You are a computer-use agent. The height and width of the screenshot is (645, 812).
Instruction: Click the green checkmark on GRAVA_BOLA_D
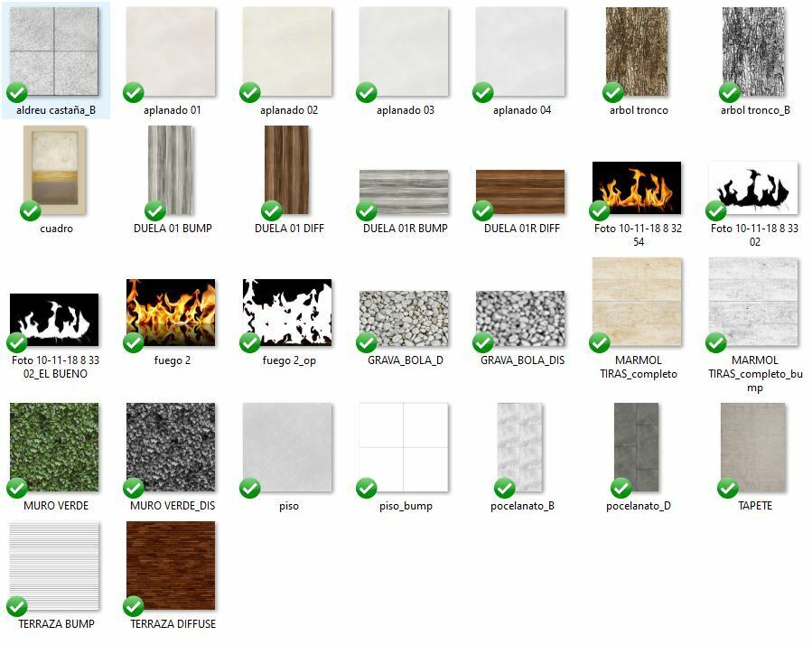tap(367, 342)
